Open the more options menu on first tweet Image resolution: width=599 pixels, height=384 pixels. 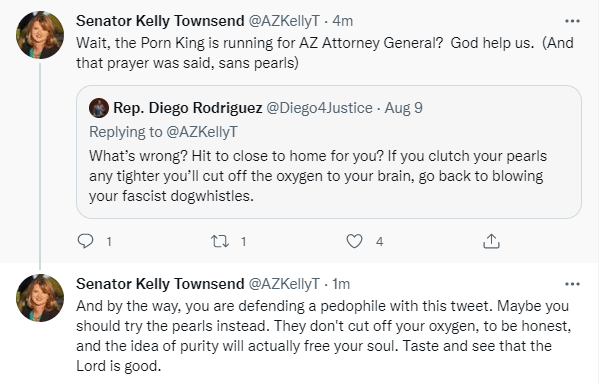coord(572,21)
